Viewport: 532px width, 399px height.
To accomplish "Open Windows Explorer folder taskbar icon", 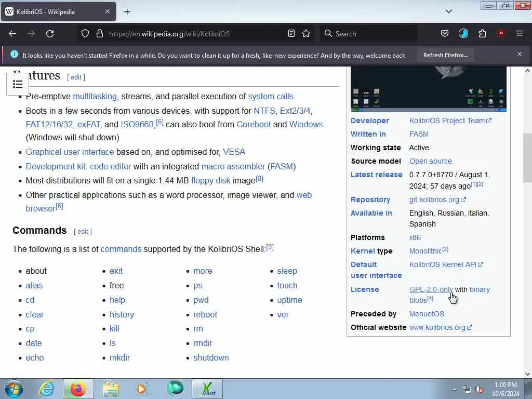I will pos(111,389).
